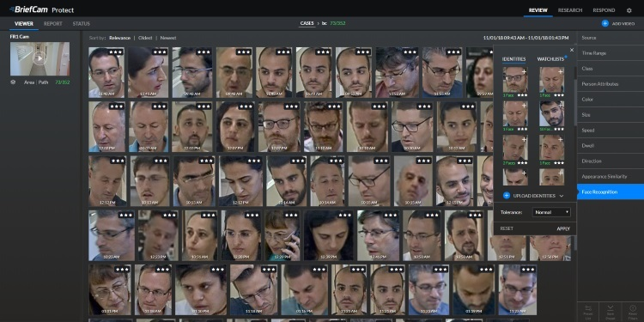Open settings with the gear icon
The height and width of the screenshot is (322, 644).
coord(629,10)
